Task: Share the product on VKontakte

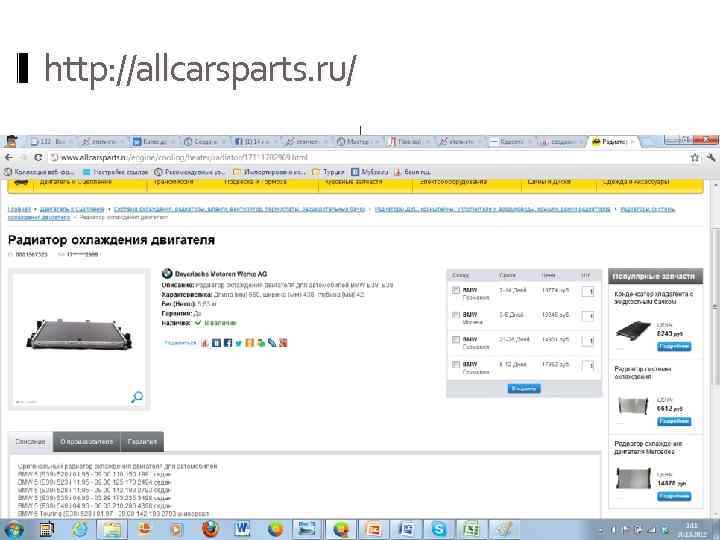Action: [216, 343]
